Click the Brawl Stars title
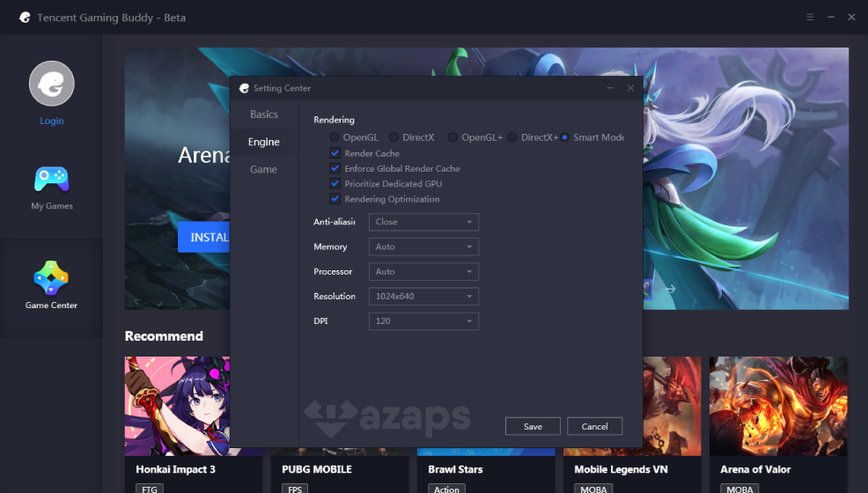The width and height of the screenshot is (868, 493). point(455,469)
